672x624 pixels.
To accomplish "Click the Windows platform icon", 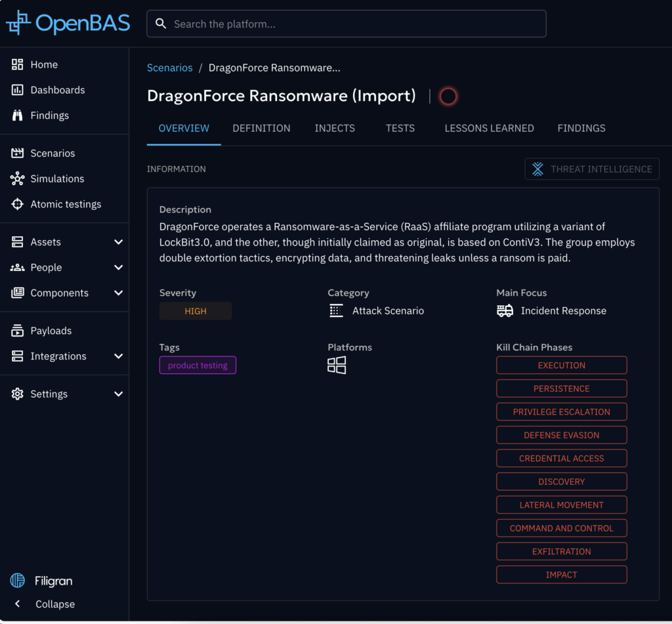I will 337,365.
